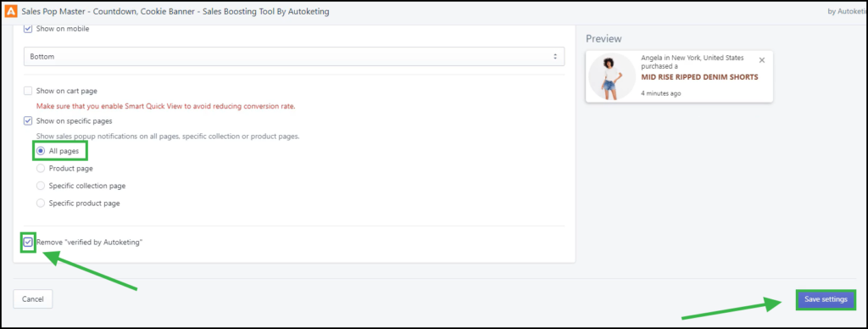Viewport: 868px width, 329px height.
Task: Choose Specific collection page radio option
Action: coord(41,186)
